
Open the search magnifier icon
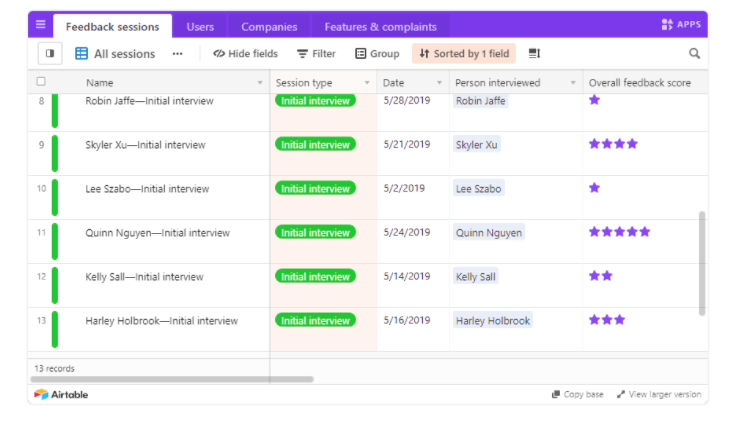coord(694,53)
